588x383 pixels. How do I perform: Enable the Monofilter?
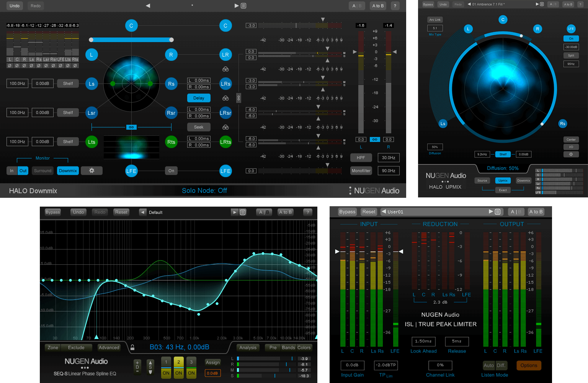(x=361, y=171)
